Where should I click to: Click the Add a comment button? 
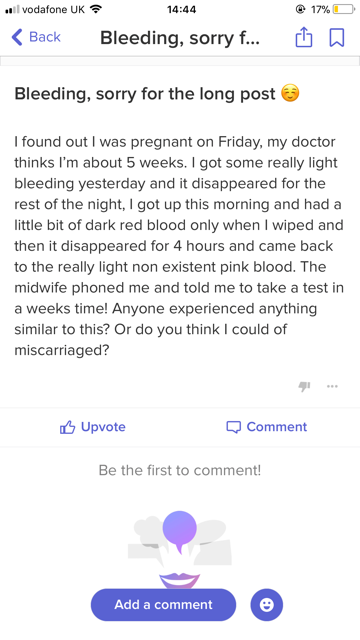click(163, 604)
